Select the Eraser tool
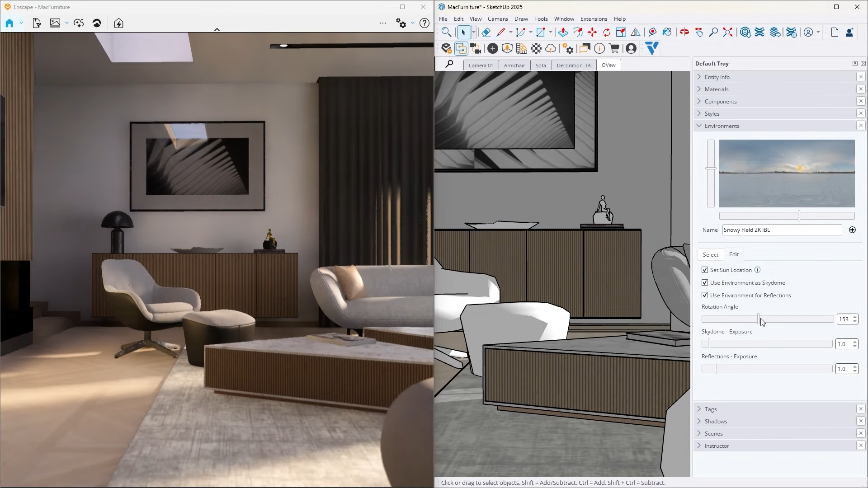868x488 pixels. coord(486,32)
